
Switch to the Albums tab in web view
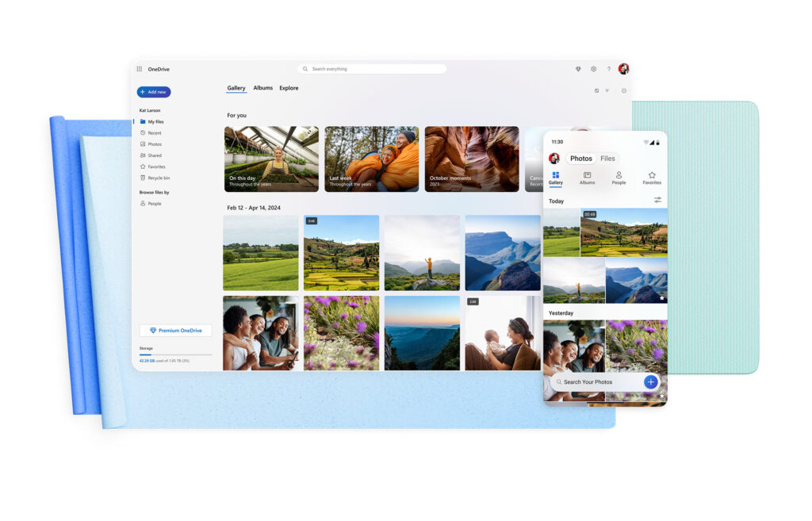coord(263,88)
